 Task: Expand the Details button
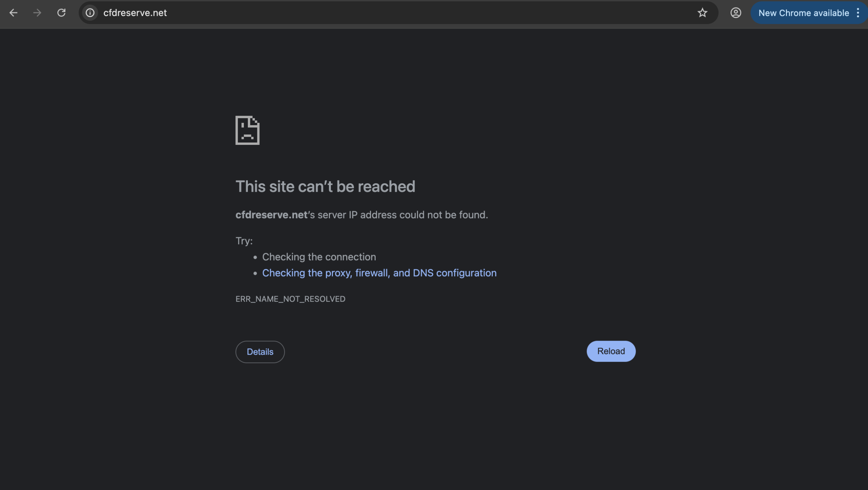[x=260, y=352]
